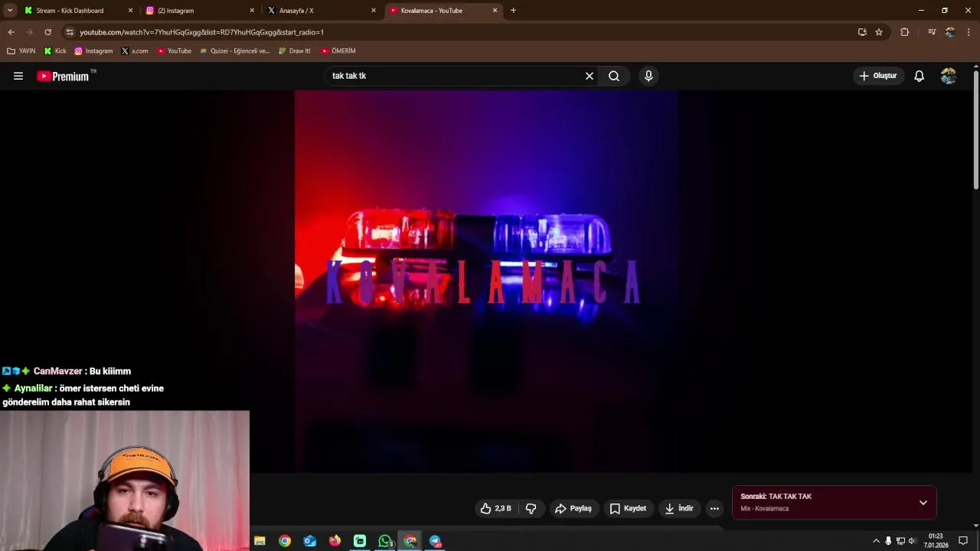Image resolution: width=980 pixels, height=551 pixels.
Task: Clear the search box with the X
Action: click(x=590, y=76)
